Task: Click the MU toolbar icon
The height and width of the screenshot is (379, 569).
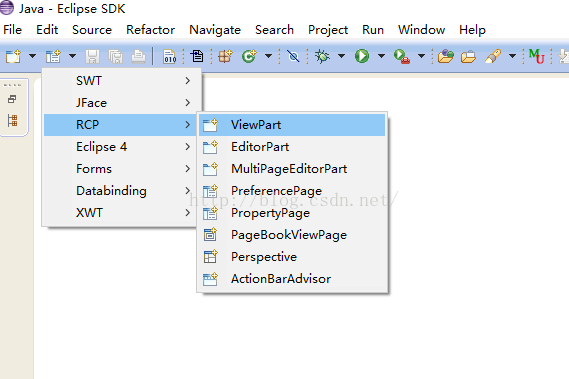Action: click(537, 56)
